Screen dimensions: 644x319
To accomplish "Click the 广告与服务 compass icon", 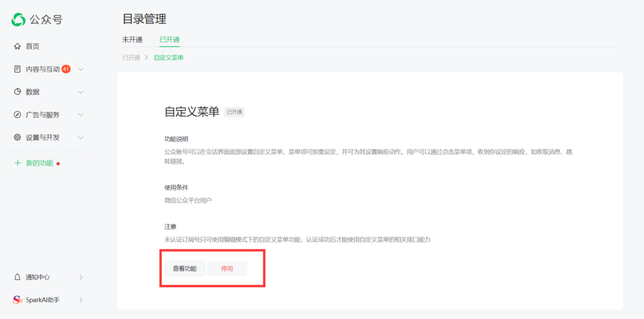I will pos(18,115).
